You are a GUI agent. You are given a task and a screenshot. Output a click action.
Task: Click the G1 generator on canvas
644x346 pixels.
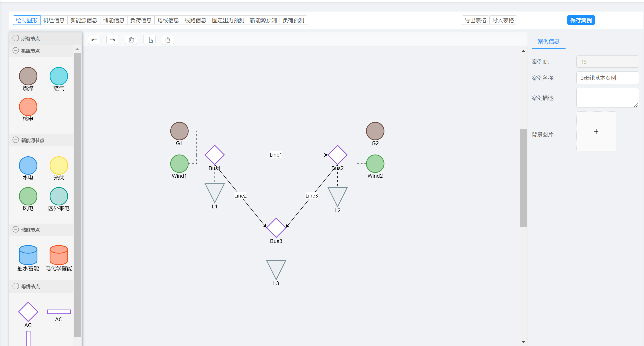point(179,131)
